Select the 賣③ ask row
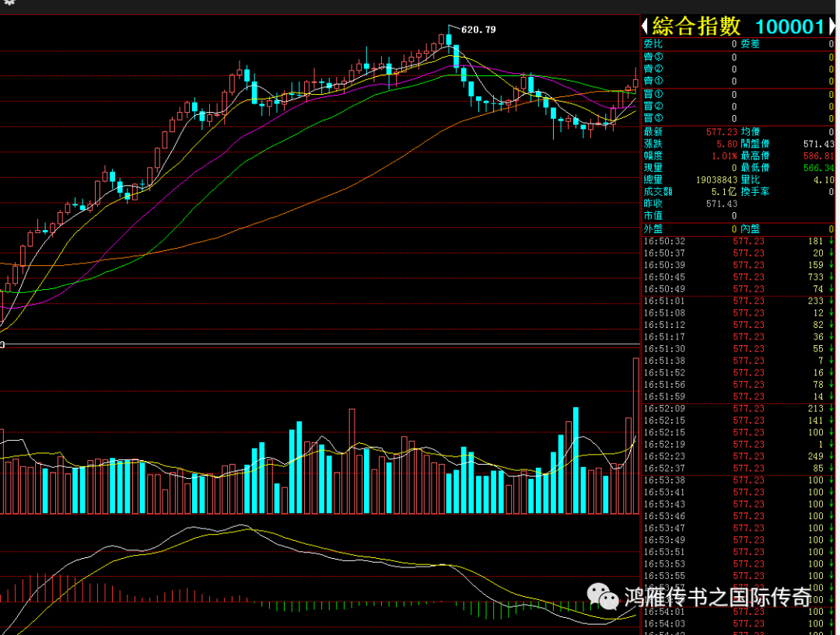Image resolution: width=840 pixels, height=635 pixels. (x=738, y=58)
